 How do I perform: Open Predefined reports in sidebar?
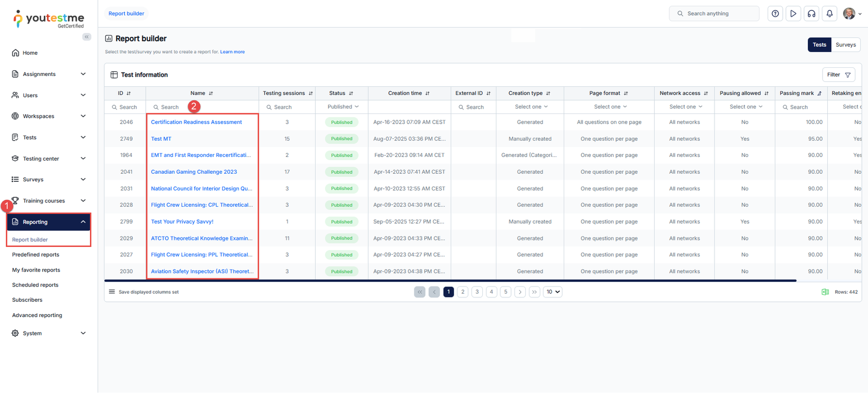click(x=36, y=255)
